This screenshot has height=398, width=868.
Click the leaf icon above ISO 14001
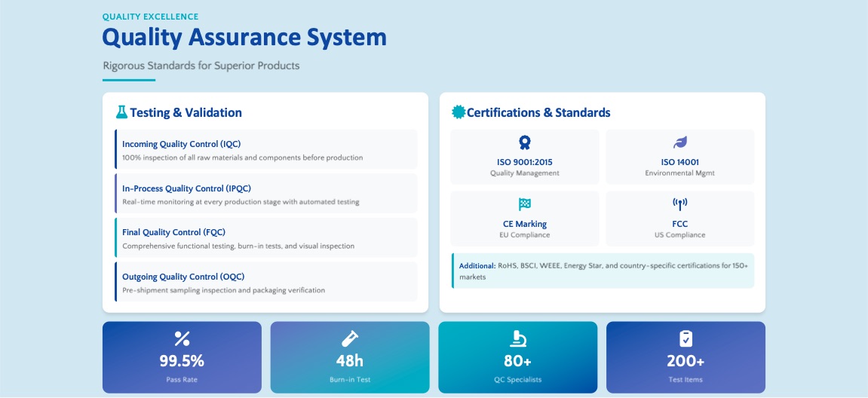click(680, 142)
